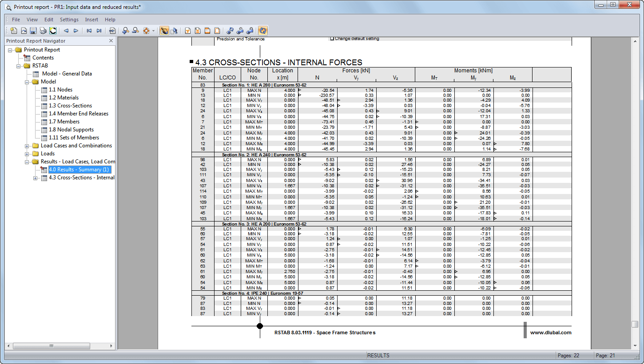Close the Printout Report Navigator panel

[x=111, y=40]
